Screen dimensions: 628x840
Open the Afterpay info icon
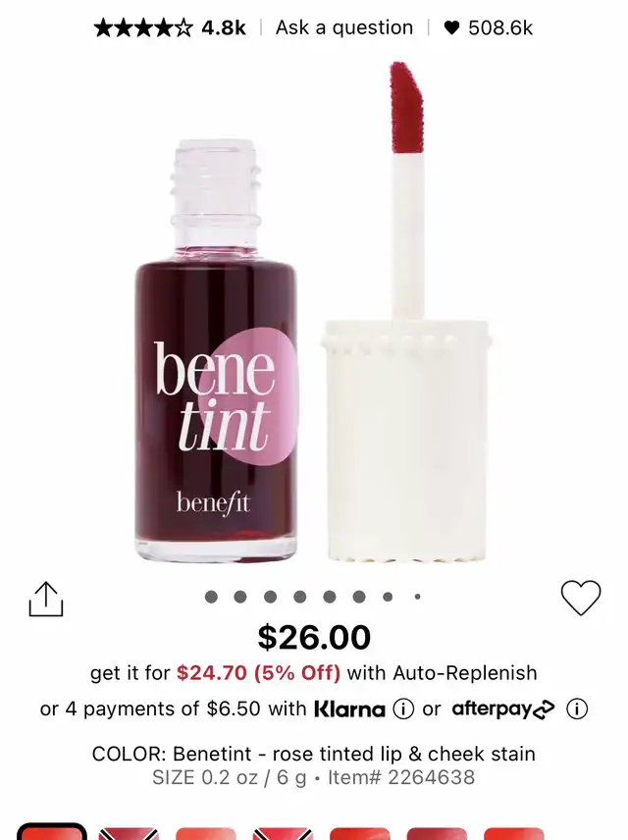click(x=577, y=709)
